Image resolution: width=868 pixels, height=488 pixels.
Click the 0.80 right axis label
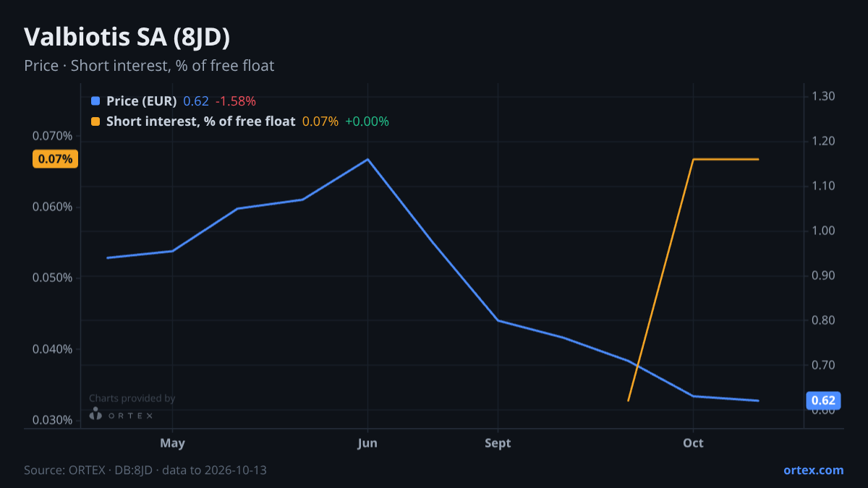point(824,320)
